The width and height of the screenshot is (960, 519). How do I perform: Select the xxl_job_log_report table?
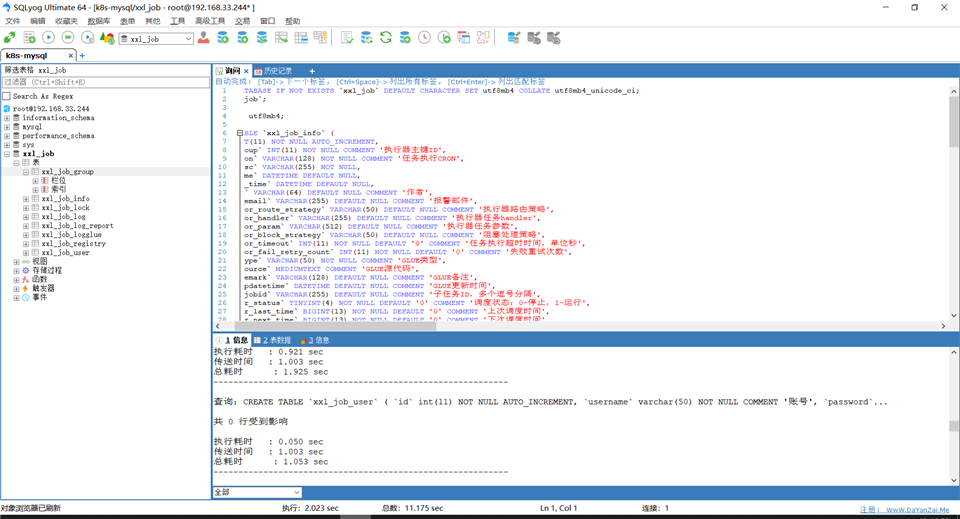[x=77, y=226]
